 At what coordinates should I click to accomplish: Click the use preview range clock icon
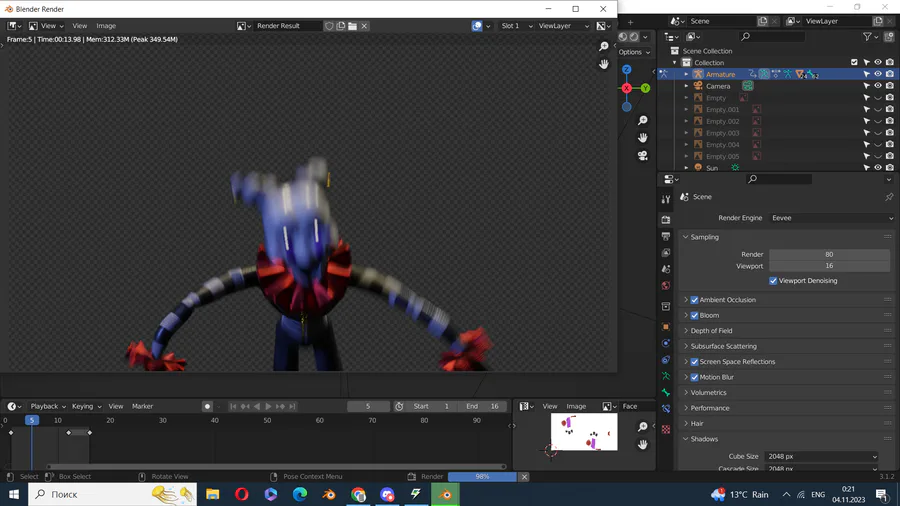[x=399, y=406]
